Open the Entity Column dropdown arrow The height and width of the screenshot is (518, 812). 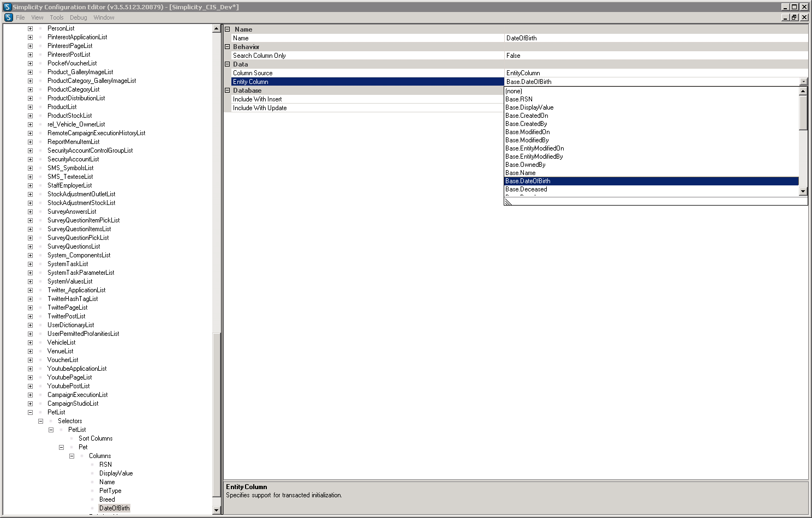pos(803,82)
